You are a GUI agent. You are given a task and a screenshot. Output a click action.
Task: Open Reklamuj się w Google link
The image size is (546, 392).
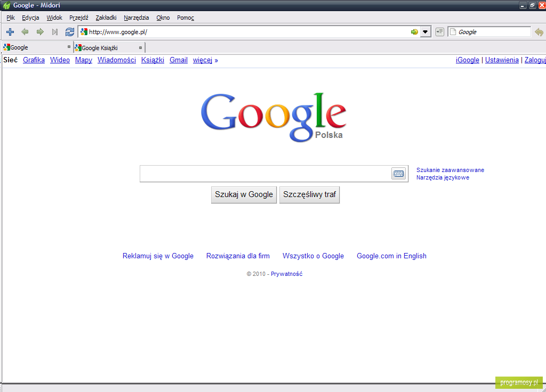tap(158, 256)
